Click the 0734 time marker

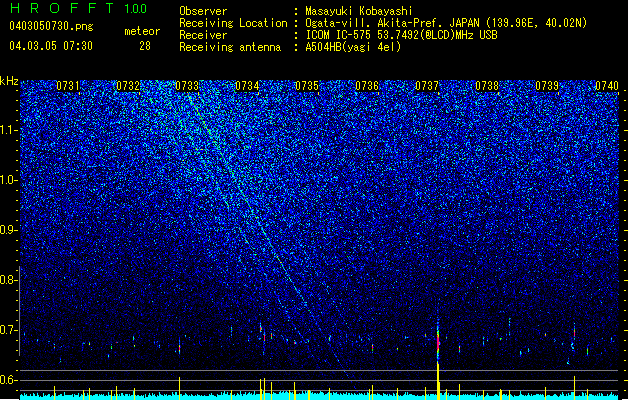tap(247, 86)
